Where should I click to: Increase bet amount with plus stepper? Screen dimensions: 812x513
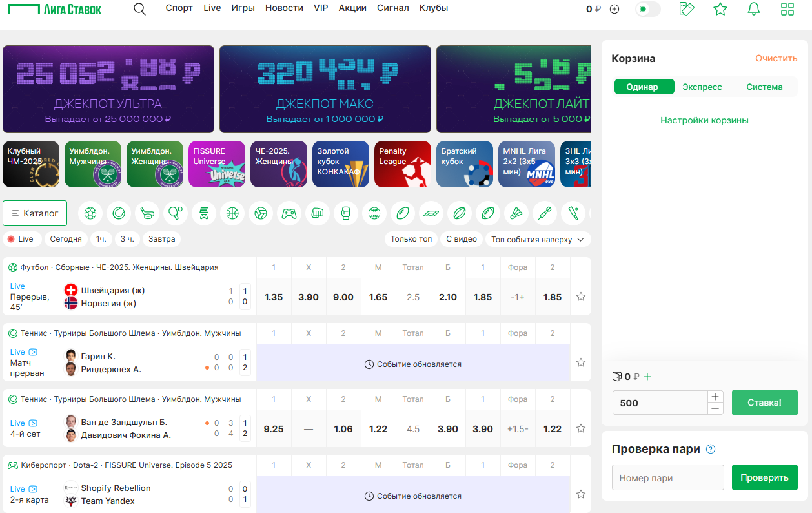(715, 396)
